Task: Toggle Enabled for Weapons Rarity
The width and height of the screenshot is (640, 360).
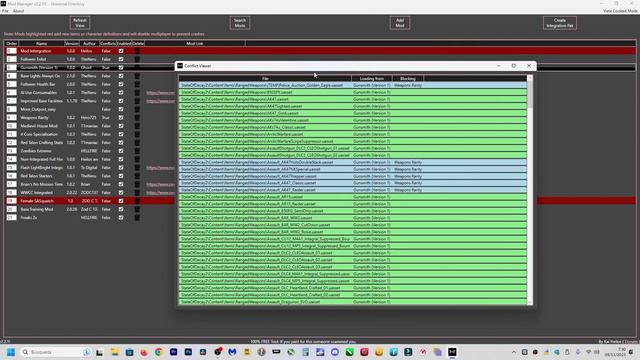Action: [x=121, y=118]
